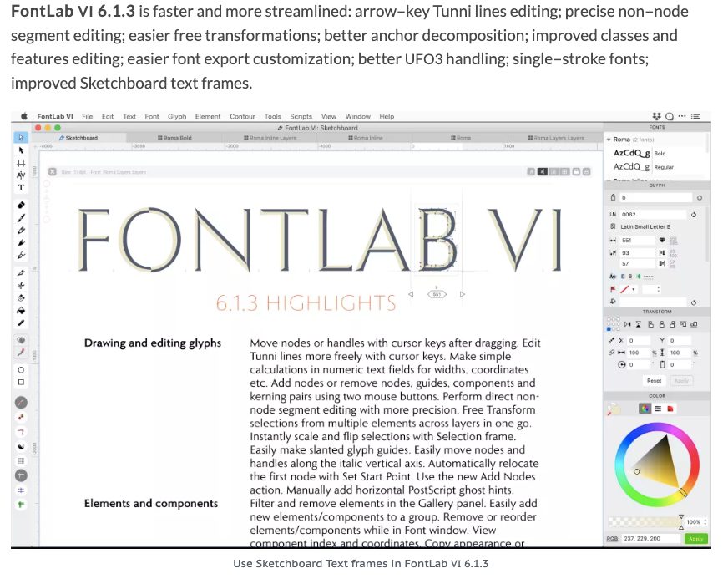Open the Scripts menu
Screen dimensions: 728x579
pos(301,117)
